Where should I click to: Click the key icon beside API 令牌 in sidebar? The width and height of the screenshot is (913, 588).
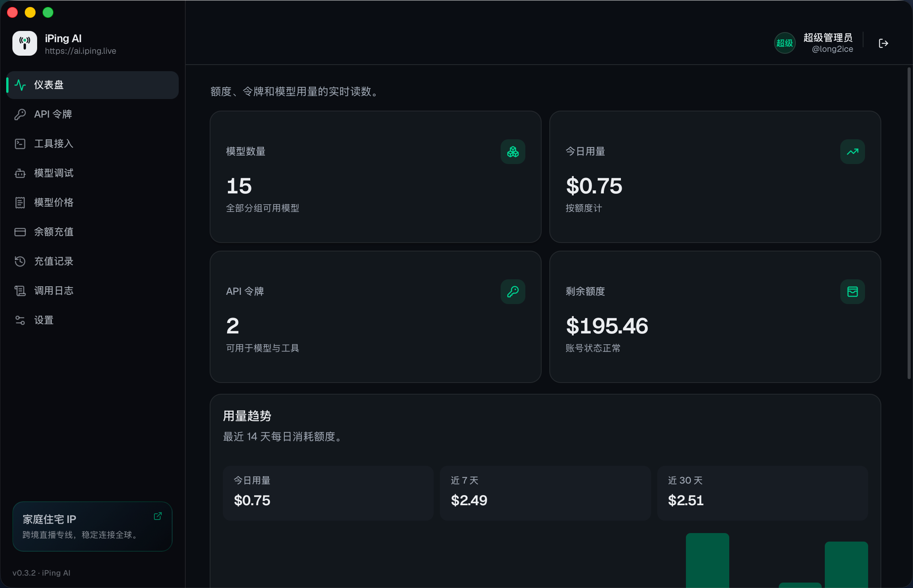tap(20, 115)
